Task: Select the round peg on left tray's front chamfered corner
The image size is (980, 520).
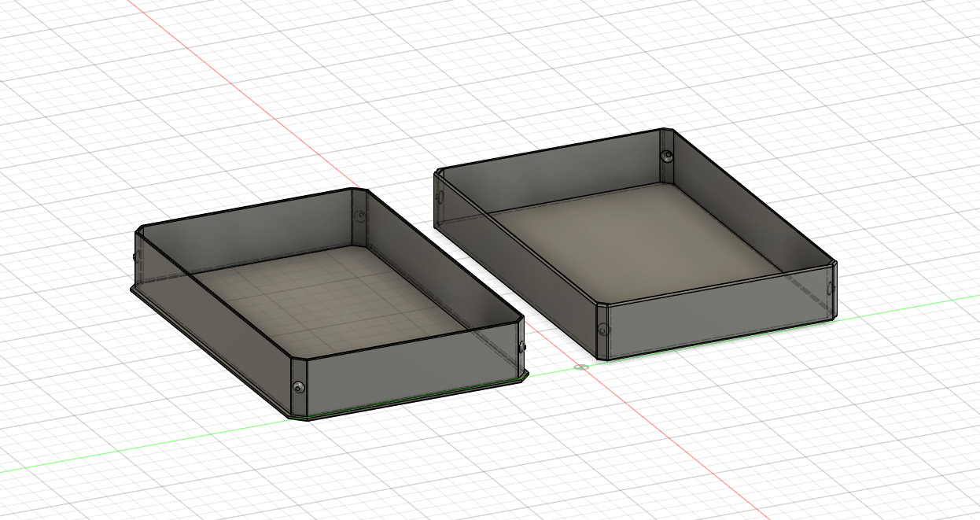Action: (x=299, y=386)
